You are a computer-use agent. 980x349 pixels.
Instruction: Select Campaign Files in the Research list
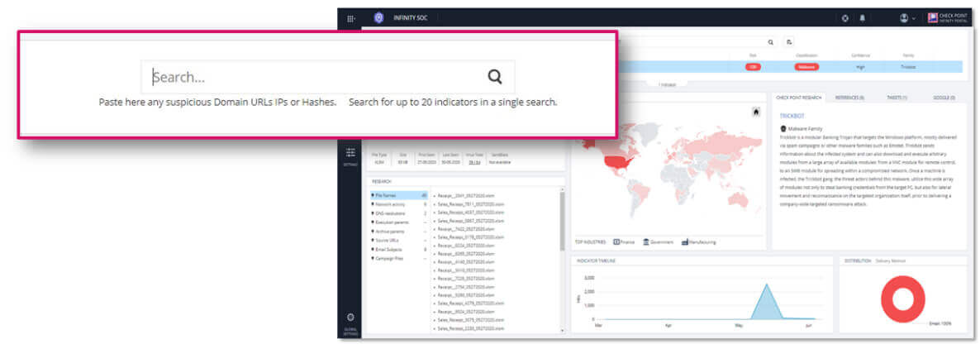tap(399, 258)
